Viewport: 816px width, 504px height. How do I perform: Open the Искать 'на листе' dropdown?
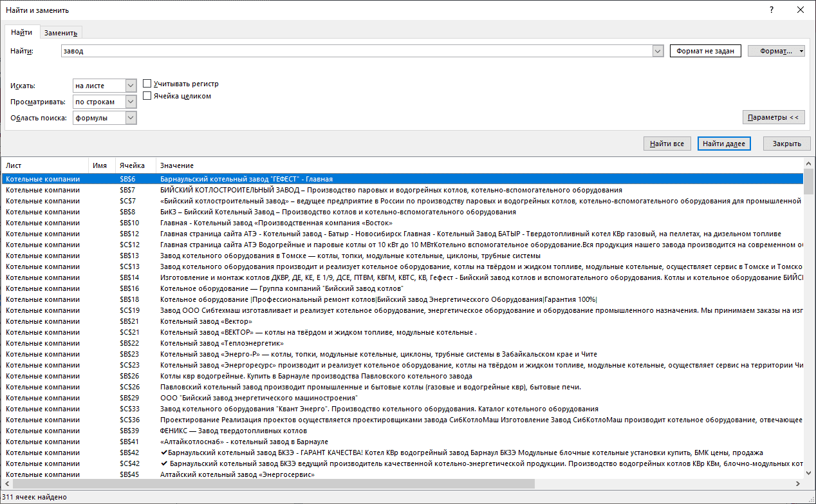(x=104, y=85)
